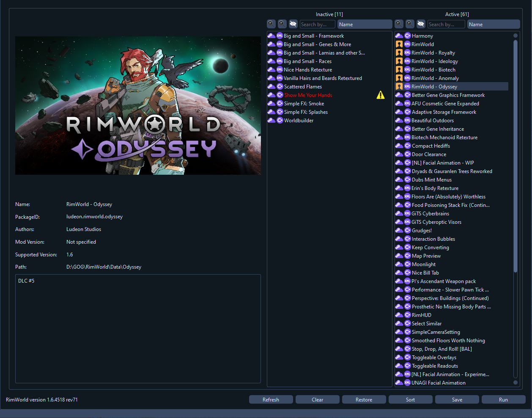Click the Clear button
This screenshot has height=418, width=532.
pyautogui.click(x=317, y=400)
